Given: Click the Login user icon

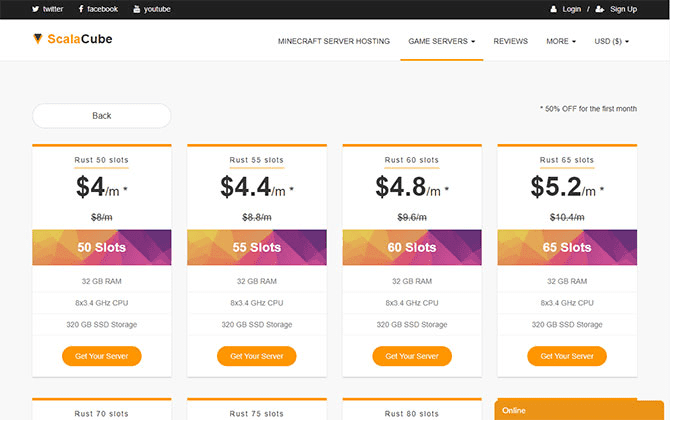Looking at the screenshot, I should 554,9.
